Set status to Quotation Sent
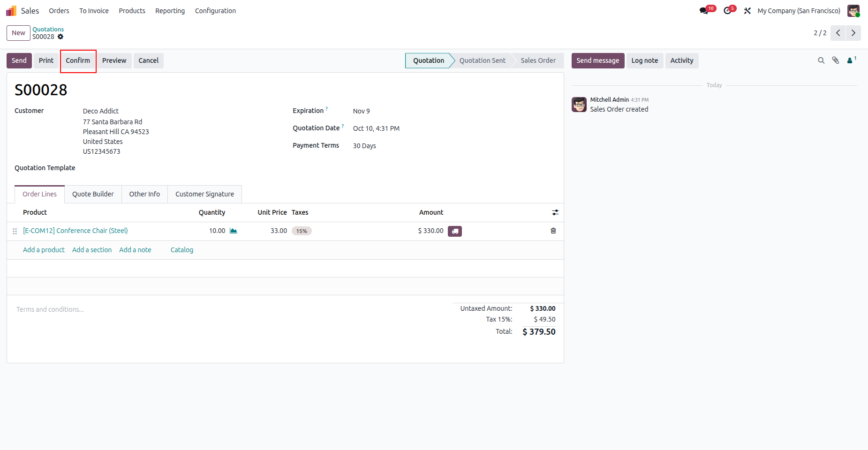Screen dimensions: 868x450 point(482,60)
